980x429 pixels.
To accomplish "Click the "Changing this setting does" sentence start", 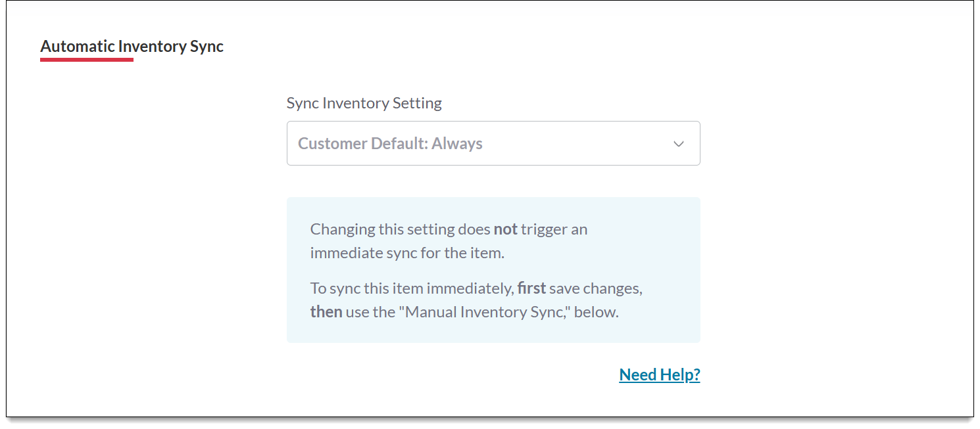I will coord(400,229).
